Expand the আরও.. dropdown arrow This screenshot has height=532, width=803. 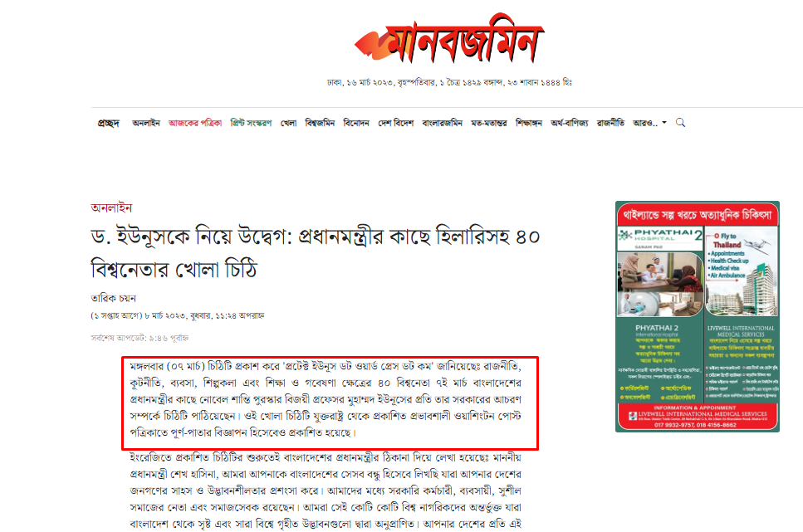664,123
